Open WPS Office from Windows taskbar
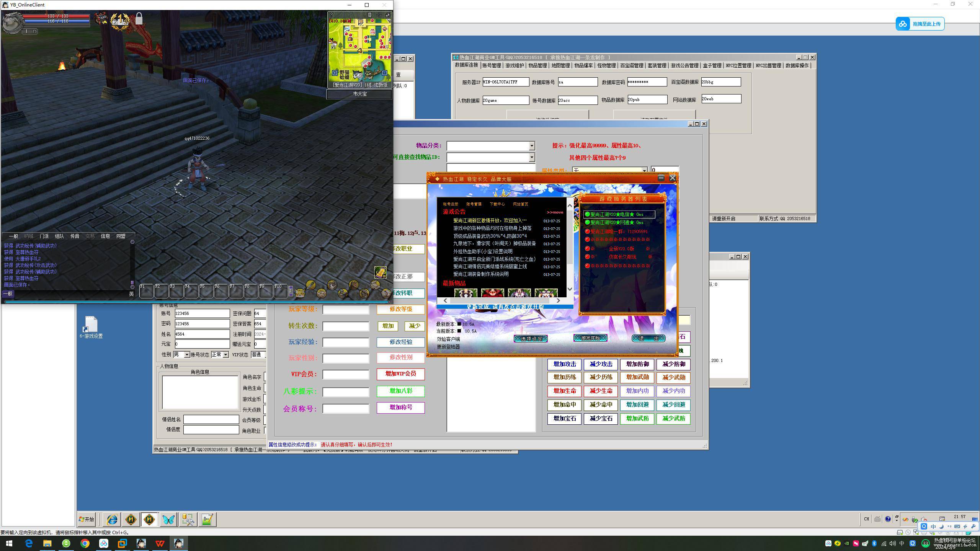Screen dimensions: 980x551 coord(160,543)
